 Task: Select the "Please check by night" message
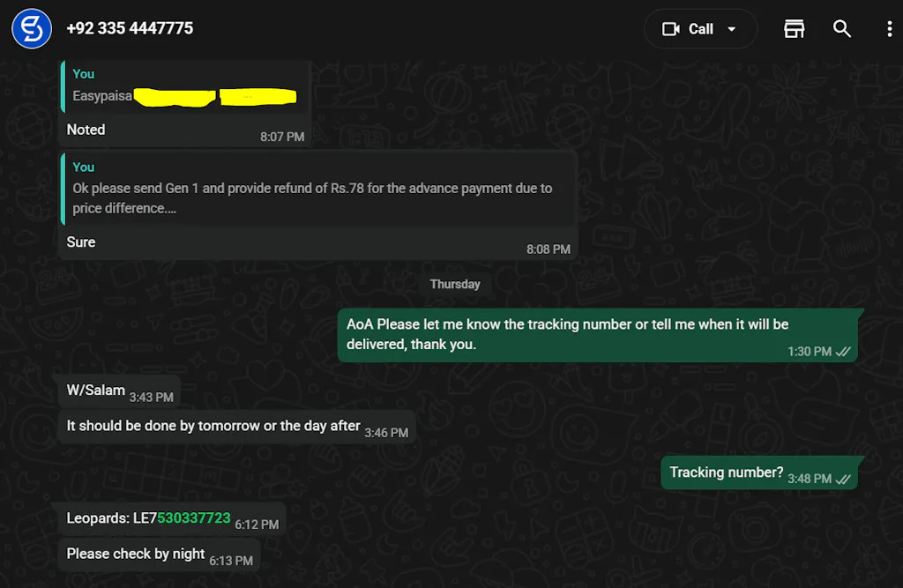[x=136, y=555]
